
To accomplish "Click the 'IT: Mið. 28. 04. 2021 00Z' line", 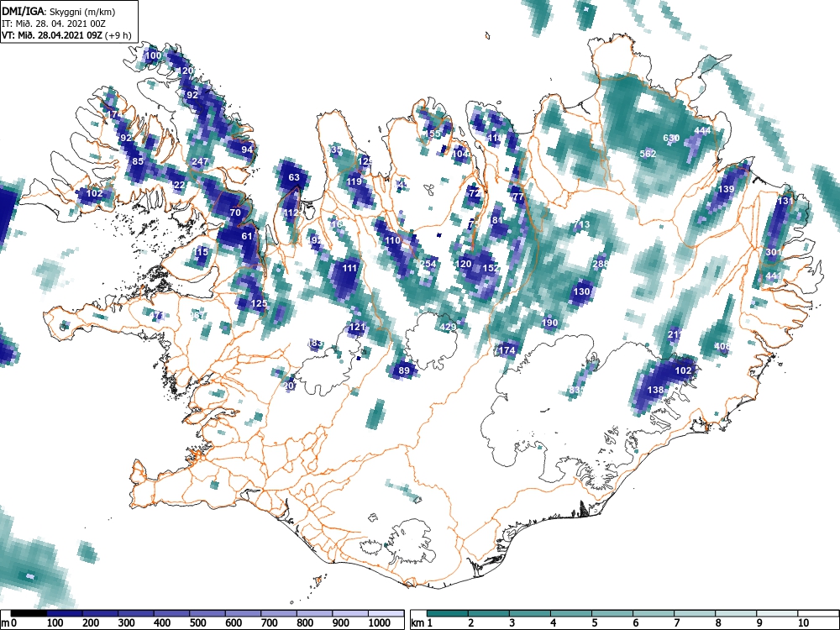I will [52, 24].
